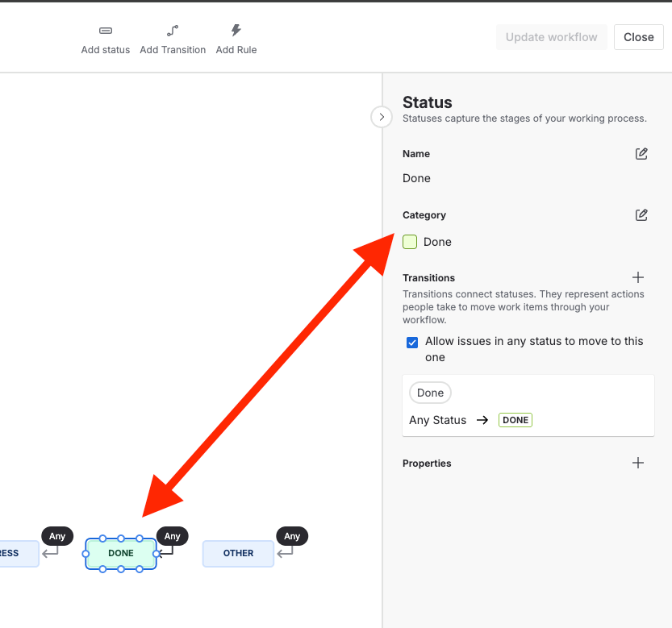The image size is (672, 628).
Task: Select the OTHER status node in diagram
Action: pyautogui.click(x=238, y=554)
